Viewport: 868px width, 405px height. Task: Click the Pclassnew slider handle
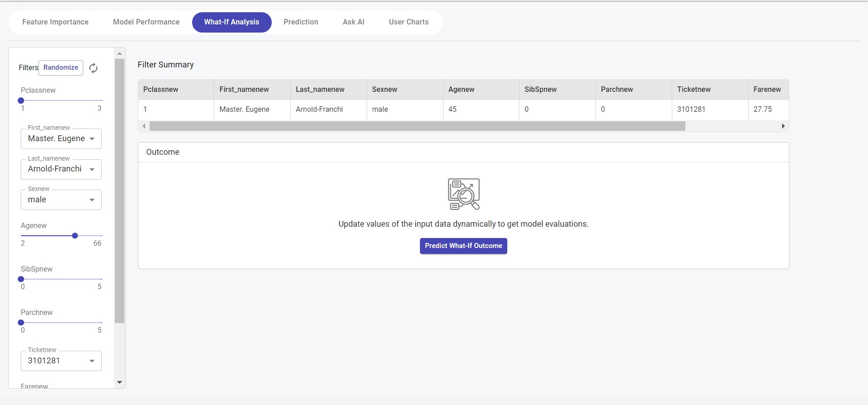(21, 100)
